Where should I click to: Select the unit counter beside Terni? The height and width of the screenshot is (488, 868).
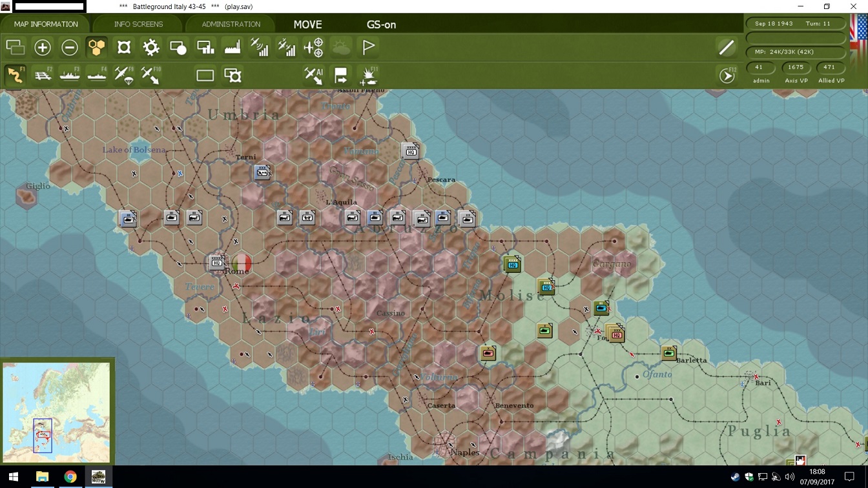(263, 172)
